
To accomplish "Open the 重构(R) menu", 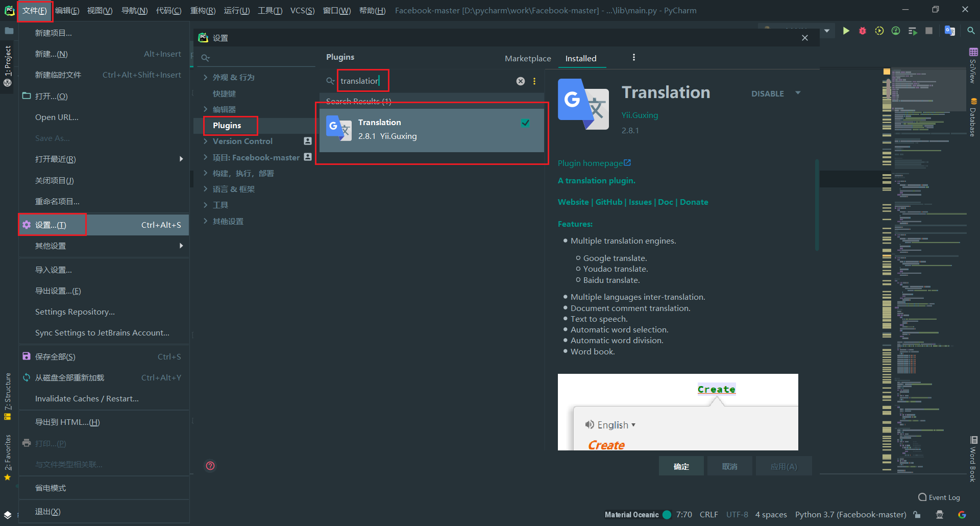I will click(x=203, y=11).
